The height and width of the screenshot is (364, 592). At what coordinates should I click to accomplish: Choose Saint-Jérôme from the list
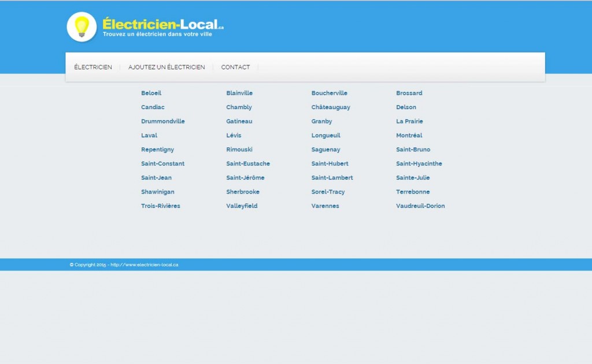[245, 178]
